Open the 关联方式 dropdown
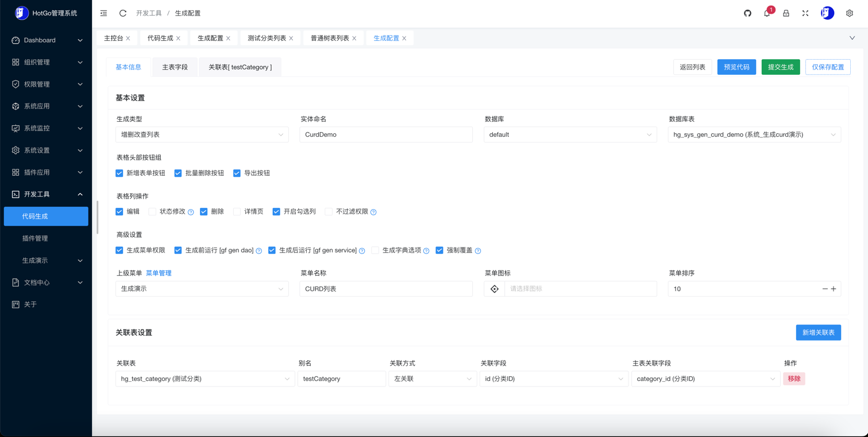Screen dimensions: 868x437 [x=433, y=379]
